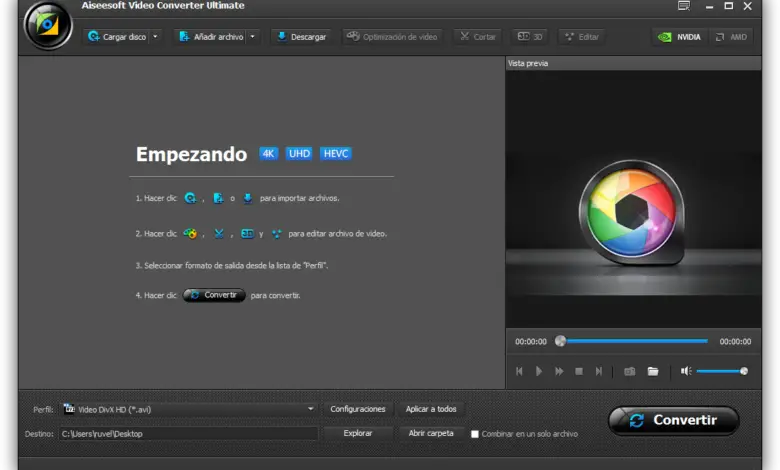
Task: Play the preview video
Action: click(539, 371)
